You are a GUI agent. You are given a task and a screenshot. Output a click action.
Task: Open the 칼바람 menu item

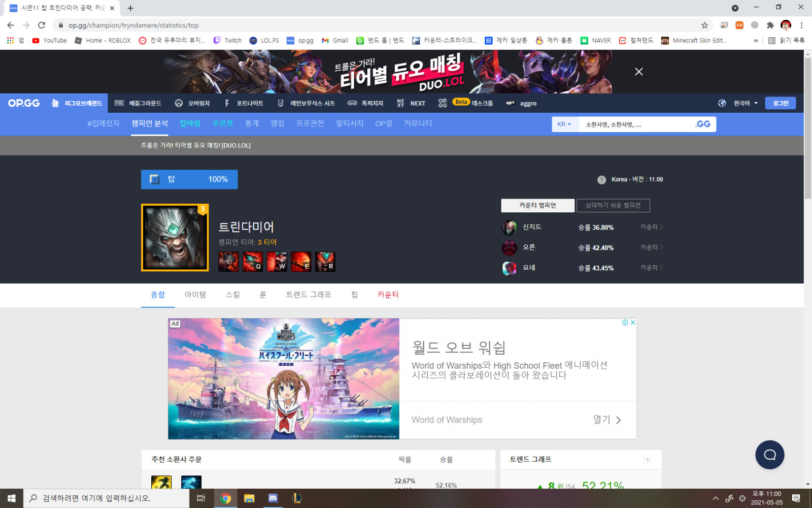tap(190, 123)
